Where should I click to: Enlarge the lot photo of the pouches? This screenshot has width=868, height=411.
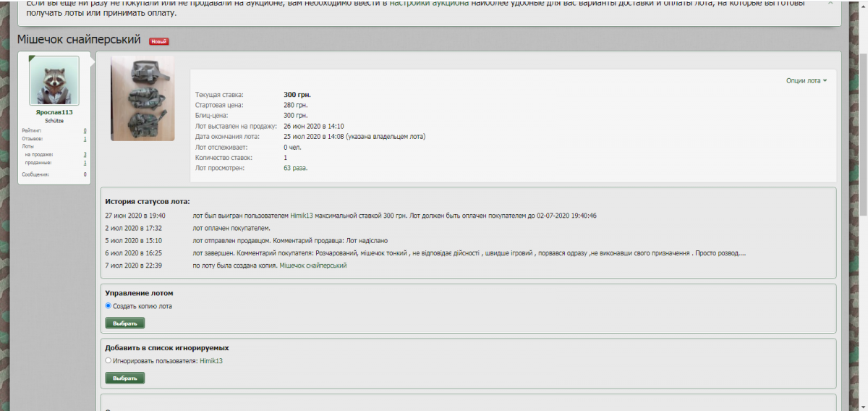point(142,98)
